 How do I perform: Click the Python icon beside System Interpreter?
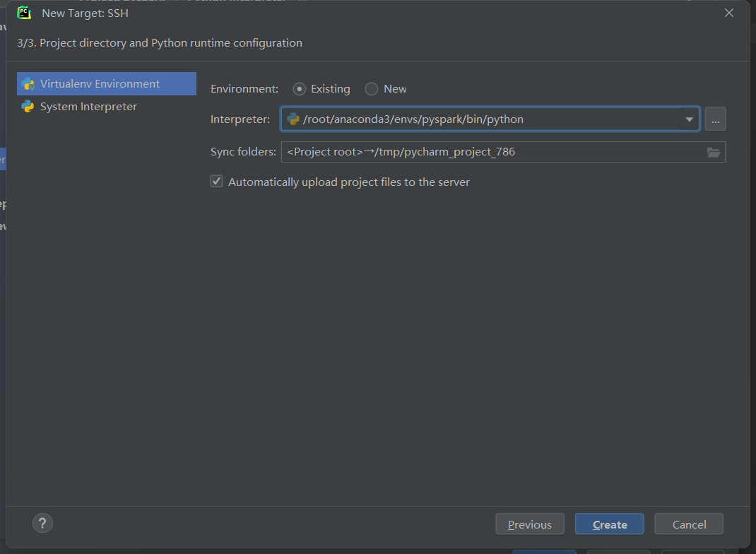28,107
